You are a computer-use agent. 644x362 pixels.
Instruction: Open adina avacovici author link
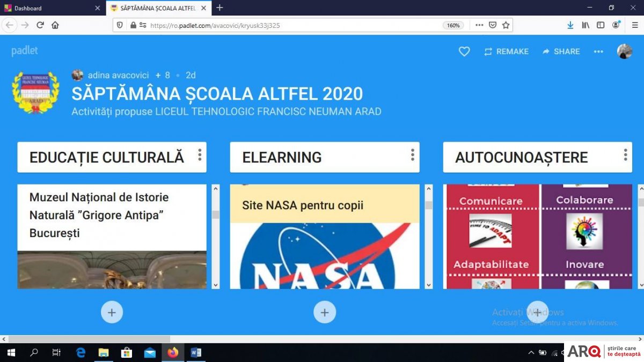point(118,75)
